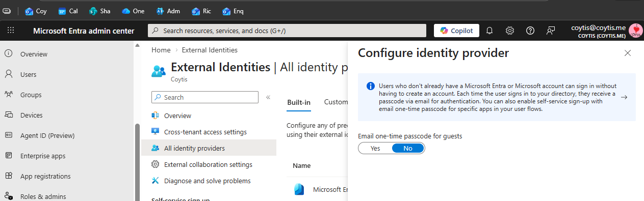Switch to the Custom tab

(x=337, y=102)
